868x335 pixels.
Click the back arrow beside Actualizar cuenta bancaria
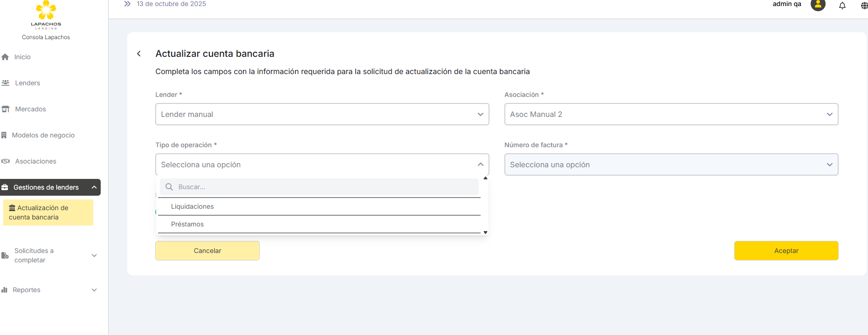pos(139,54)
